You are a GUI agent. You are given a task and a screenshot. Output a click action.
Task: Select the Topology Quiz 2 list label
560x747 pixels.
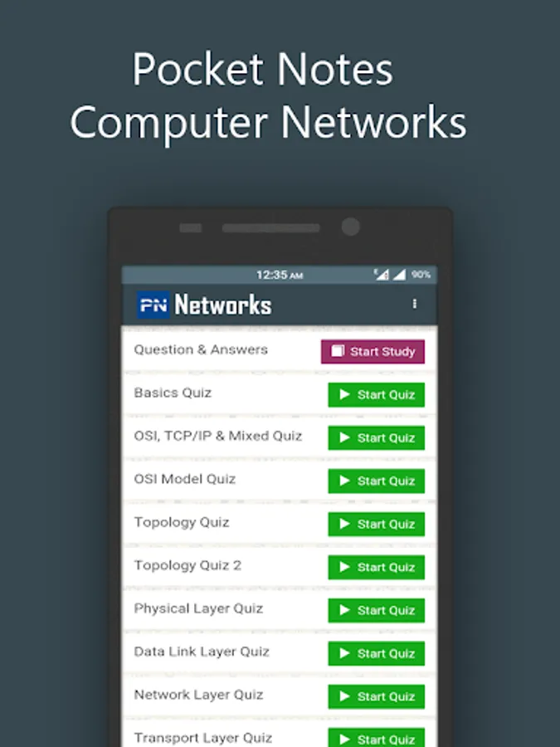click(187, 565)
